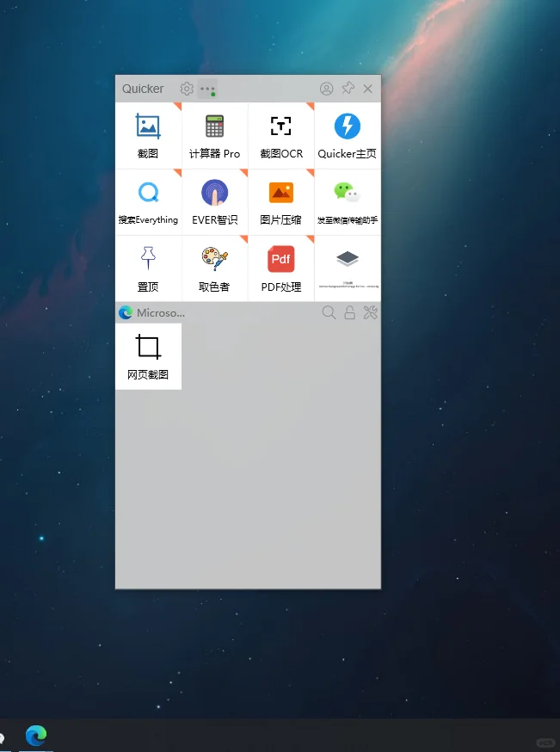Click the Microso... Edge profile label
The image size is (560, 752).
tap(161, 312)
